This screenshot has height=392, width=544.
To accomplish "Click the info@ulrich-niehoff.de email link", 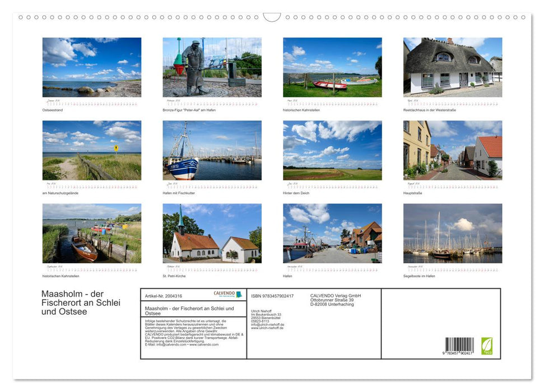I will (x=268, y=325).
